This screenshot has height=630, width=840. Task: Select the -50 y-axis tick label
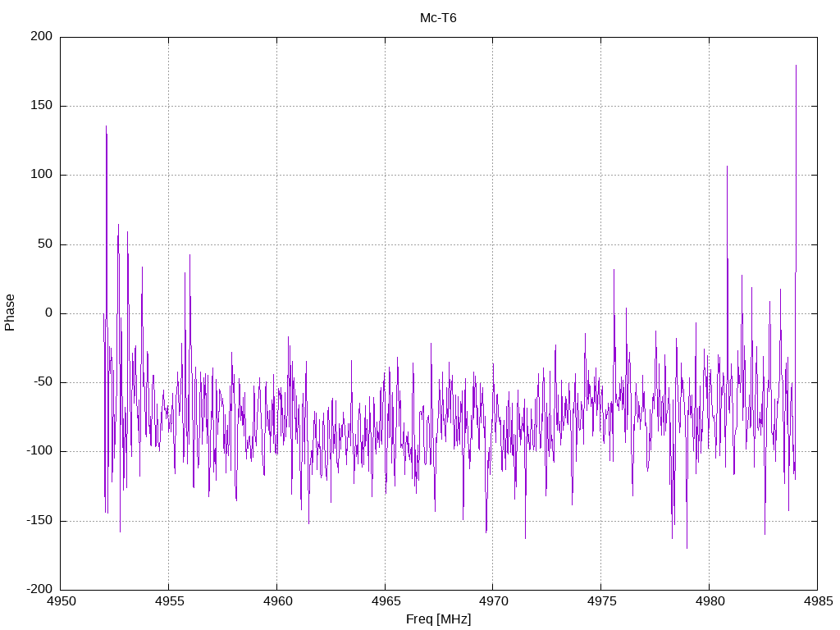coord(43,382)
